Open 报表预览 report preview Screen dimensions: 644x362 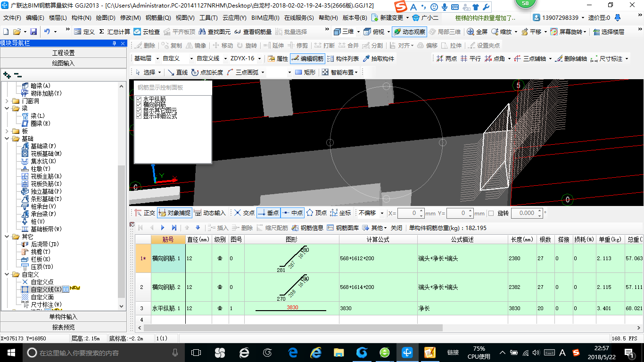click(64, 327)
